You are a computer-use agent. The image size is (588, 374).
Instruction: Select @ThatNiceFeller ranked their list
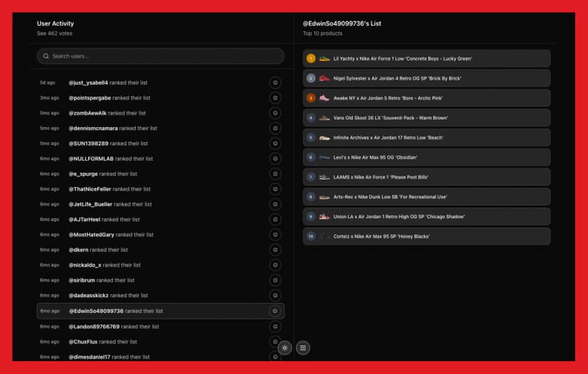point(160,189)
